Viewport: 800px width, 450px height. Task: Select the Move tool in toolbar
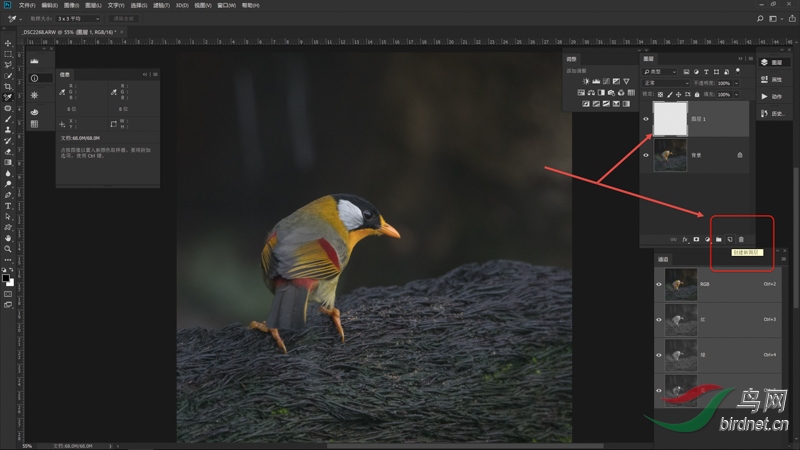click(x=8, y=43)
